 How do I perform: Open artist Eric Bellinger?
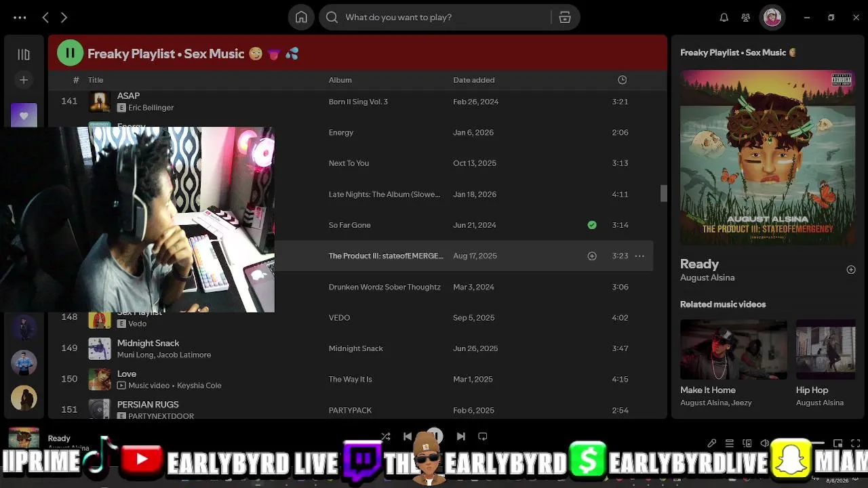coord(151,108)
